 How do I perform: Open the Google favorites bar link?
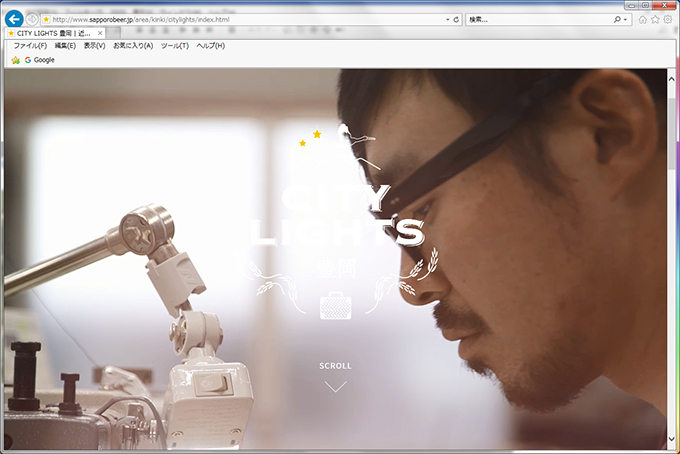pyautogui.click(x=39, y=60)
